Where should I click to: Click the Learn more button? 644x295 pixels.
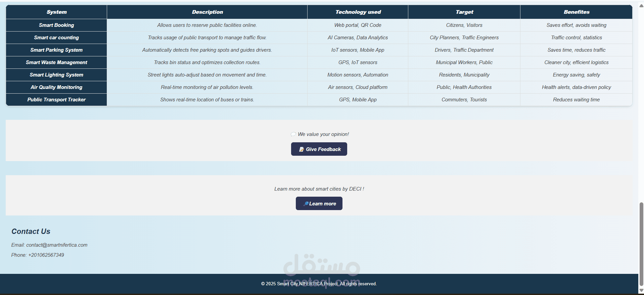(x=319, y=203)
